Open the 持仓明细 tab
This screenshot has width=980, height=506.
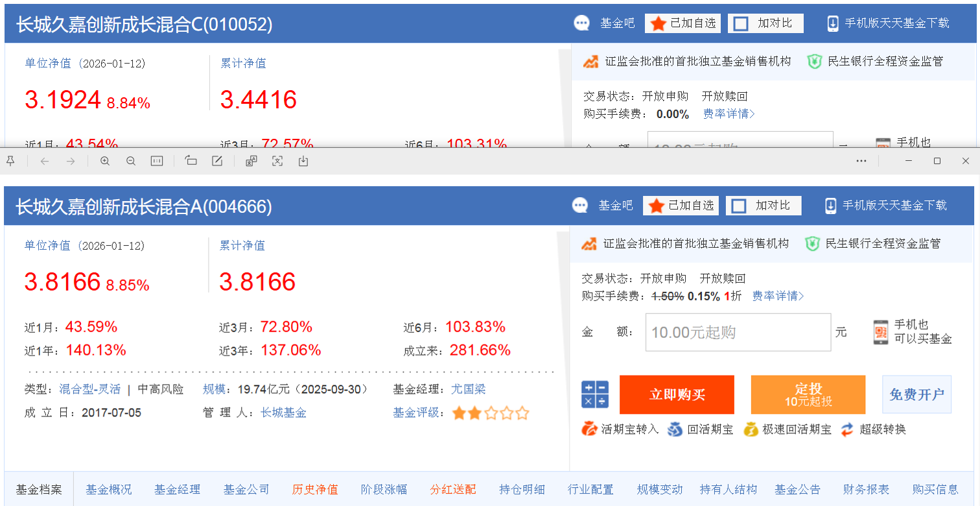[x=522, y=490]
